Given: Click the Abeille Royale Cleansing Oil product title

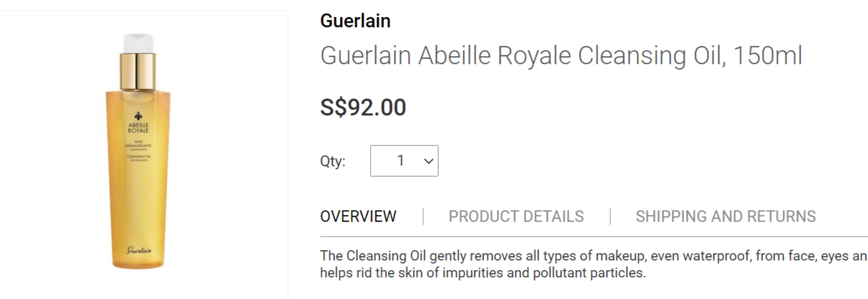Looking at the screenshot, I should (519, 56).
